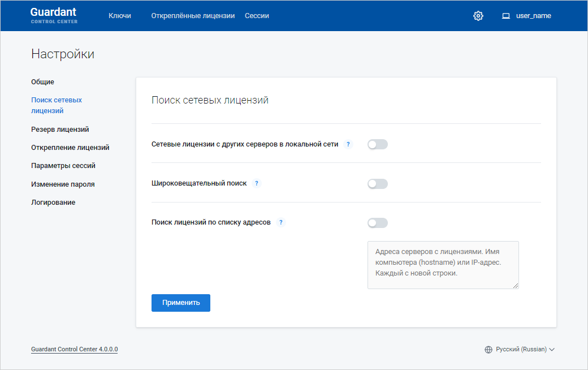The height and width of the screenshot is (370, 588).
Task: Open the Ключи tab
Action: (120, 16)
